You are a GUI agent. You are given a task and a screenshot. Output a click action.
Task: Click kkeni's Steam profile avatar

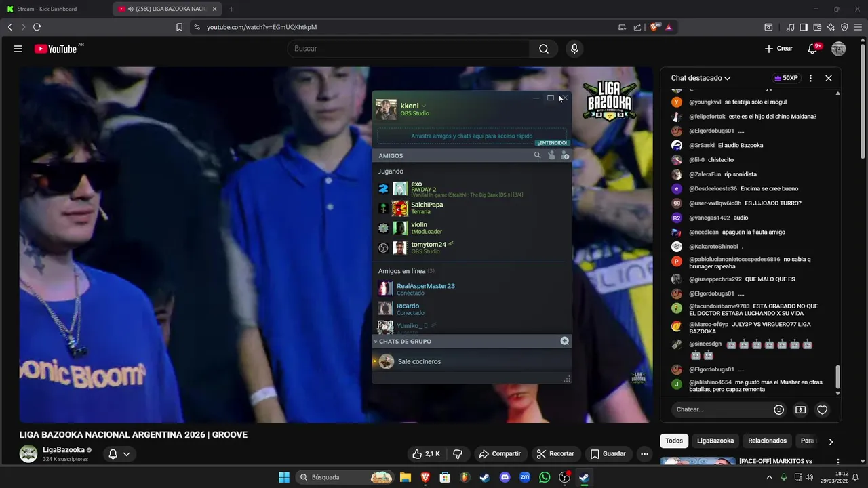(x=386, y=109)
